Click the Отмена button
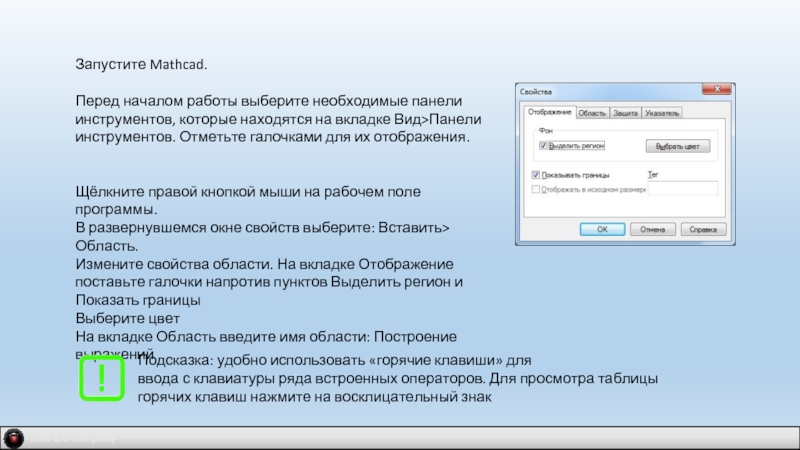800x450 pixels. pyautogui.click(x=653, y=230)
